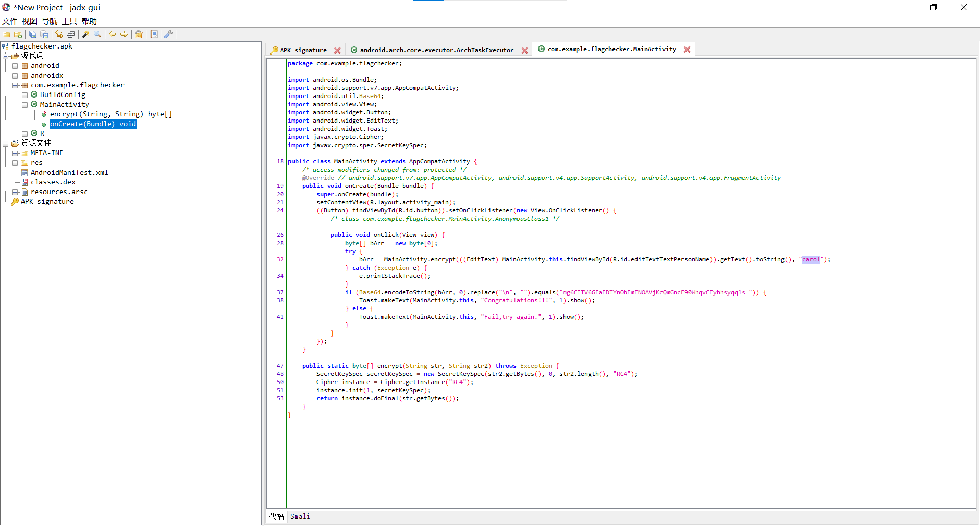This screenshot has width=980, height=526.
Task: Expand the androidx package node
Action: coord(15,76)
